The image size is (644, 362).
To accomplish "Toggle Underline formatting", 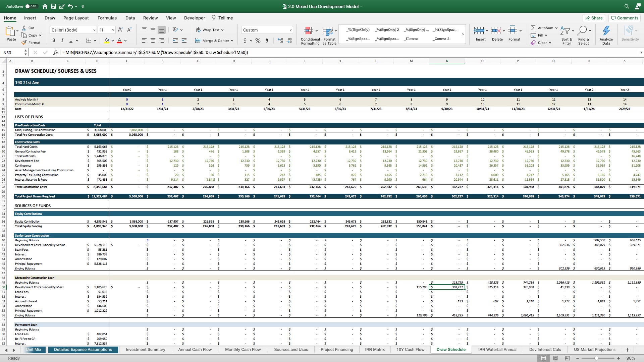I will pyautogui.click(x=71, y=41).
